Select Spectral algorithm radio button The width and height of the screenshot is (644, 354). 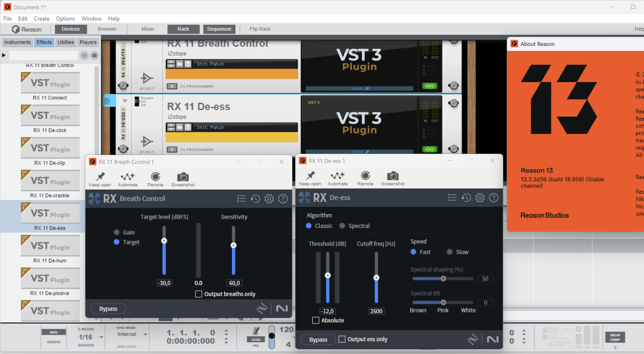[x=342, y=226]
